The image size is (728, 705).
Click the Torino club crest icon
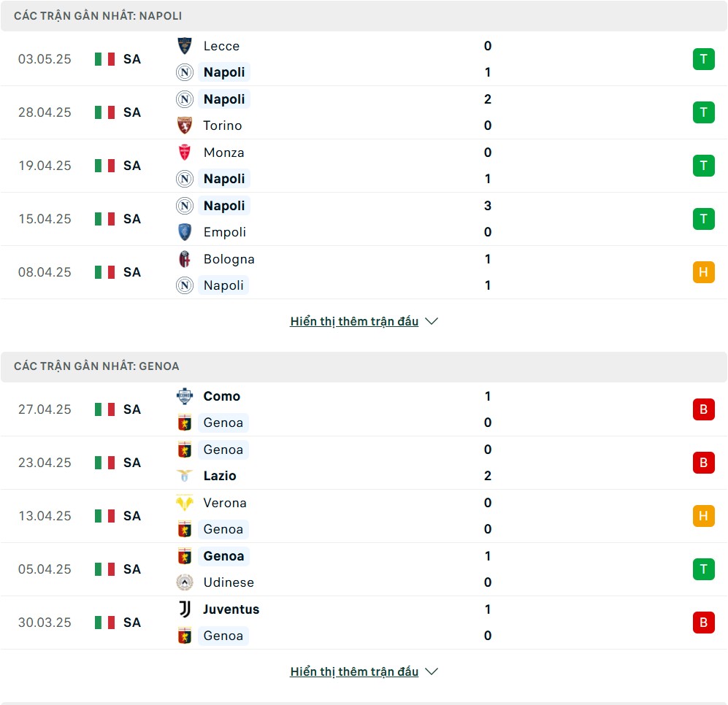coord(185,126)
